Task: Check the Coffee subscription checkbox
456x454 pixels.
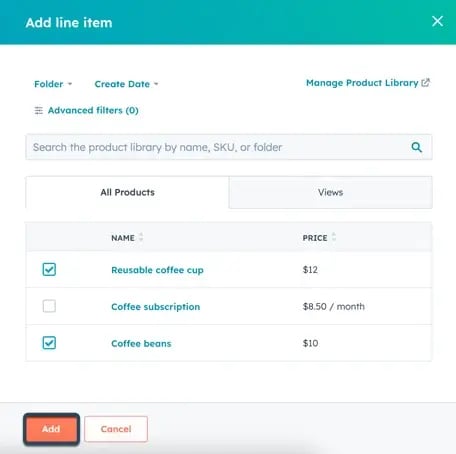Action: tap(49, 306)
